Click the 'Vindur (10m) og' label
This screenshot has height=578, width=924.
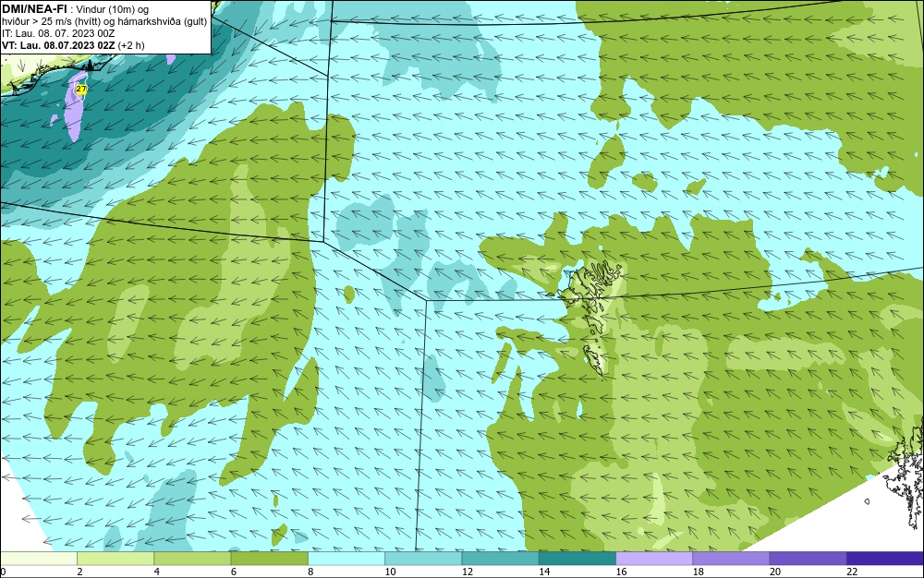113,9
